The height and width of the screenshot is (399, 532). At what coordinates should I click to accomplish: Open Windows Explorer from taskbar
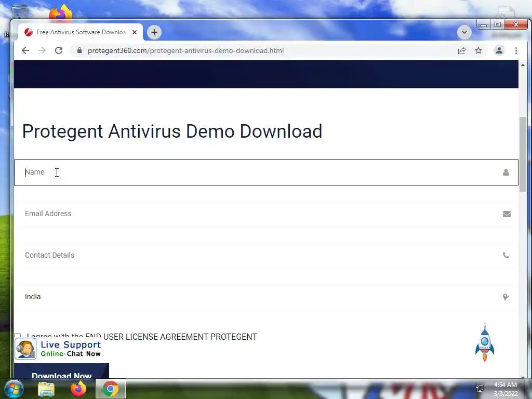pyautogui.click(x=46, y=389)
